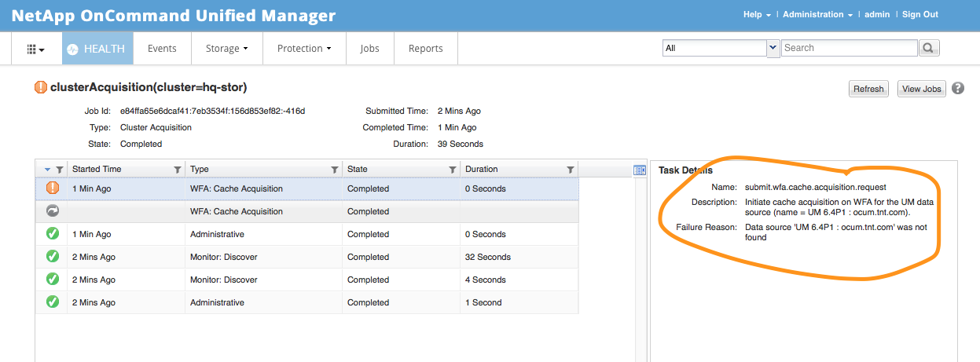This screenshot has height=362, width=980.
Task: Open the Duration column filter
Action: pyautogui.click(x=571, y=170)
